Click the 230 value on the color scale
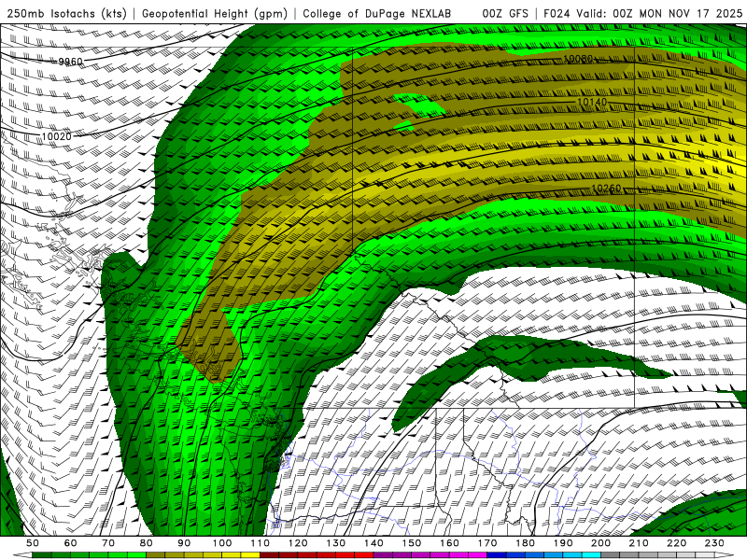This screenshot has height=560, width=747. click(714, 543)
